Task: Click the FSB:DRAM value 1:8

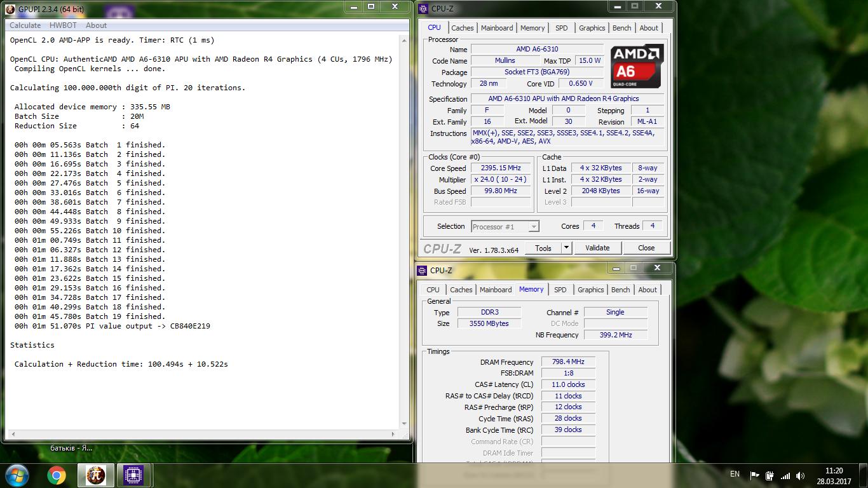Action: 568,374
